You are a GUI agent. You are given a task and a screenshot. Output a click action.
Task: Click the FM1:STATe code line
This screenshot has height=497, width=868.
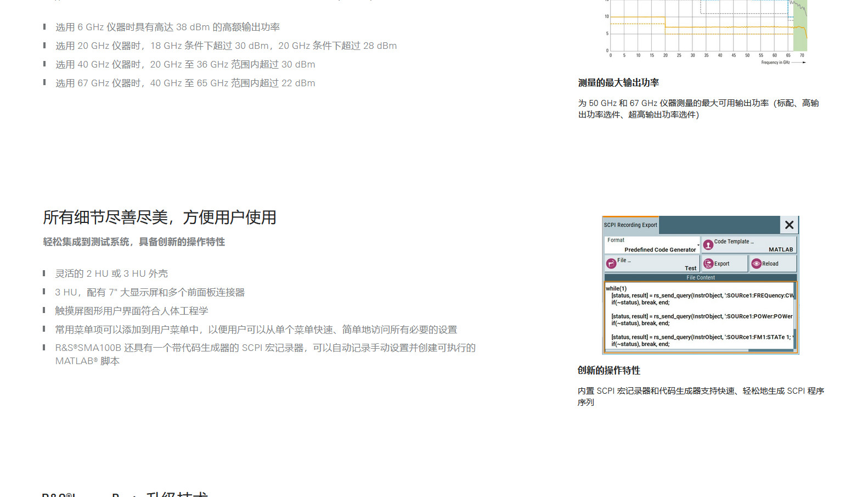[x=701, y=337]
